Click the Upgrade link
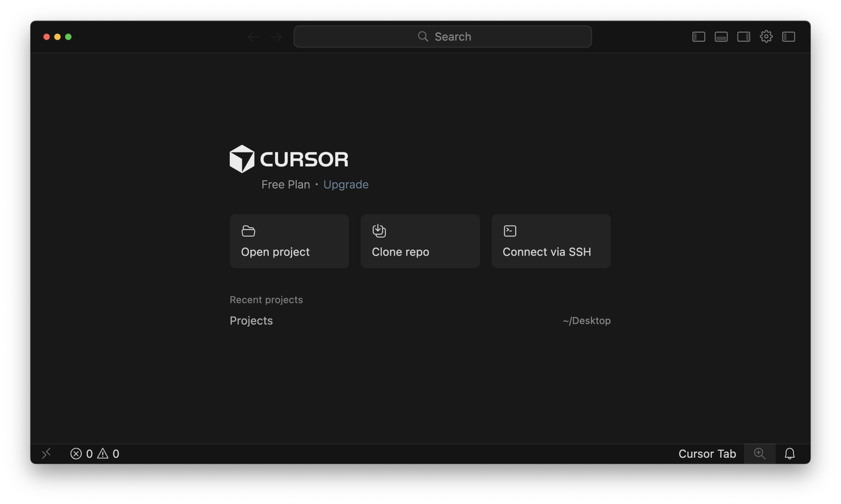This screenshot has width=841, height=504. tap(346, 184)
